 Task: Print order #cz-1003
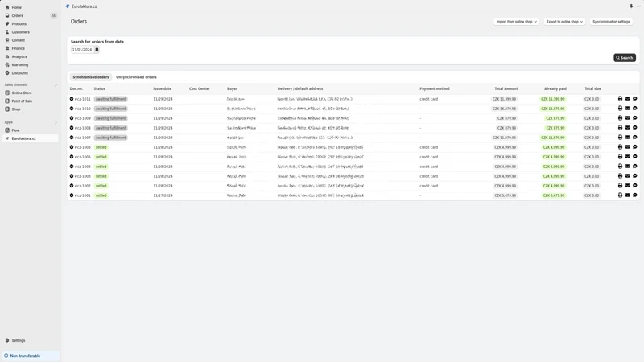[620, 175]
